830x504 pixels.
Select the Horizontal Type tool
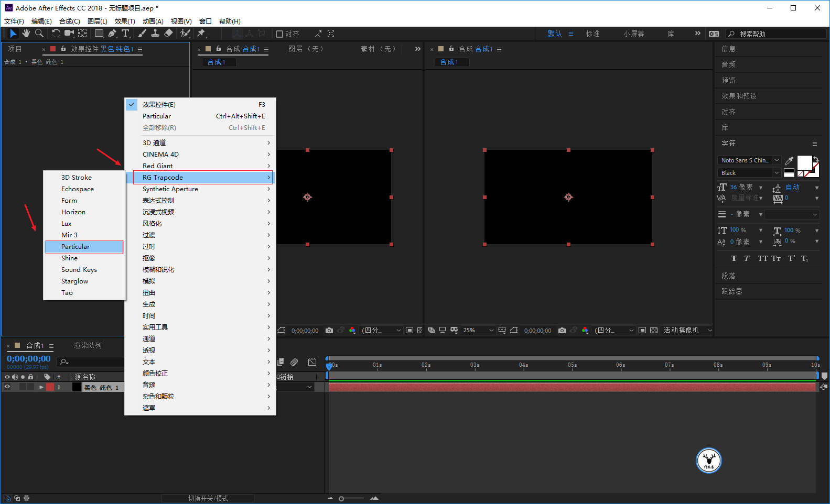(x=125, y=34)
